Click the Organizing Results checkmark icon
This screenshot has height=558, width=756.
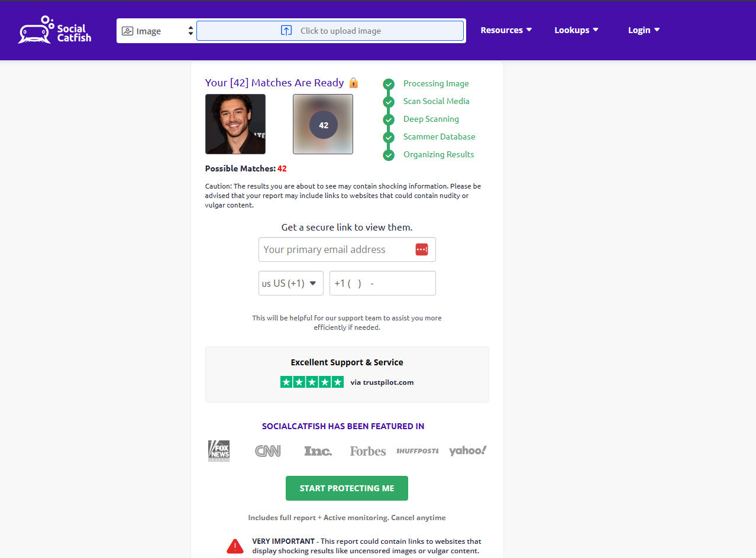click(389, 155)
